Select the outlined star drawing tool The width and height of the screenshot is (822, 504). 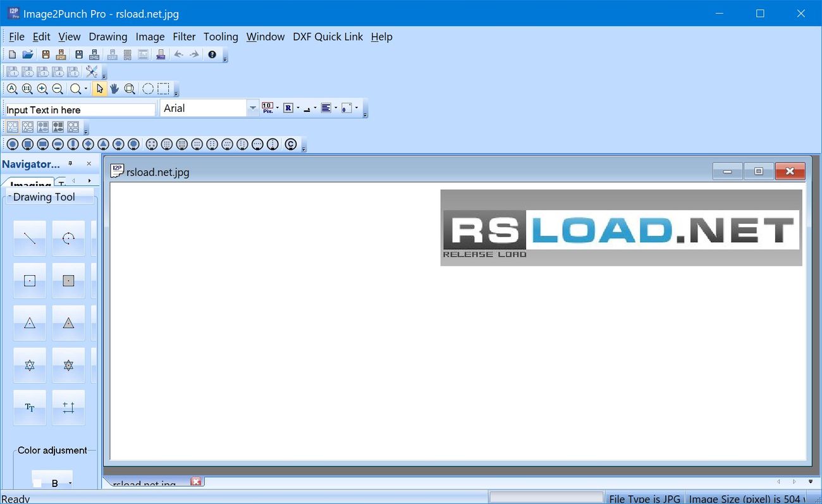click(x=30, y=366)
